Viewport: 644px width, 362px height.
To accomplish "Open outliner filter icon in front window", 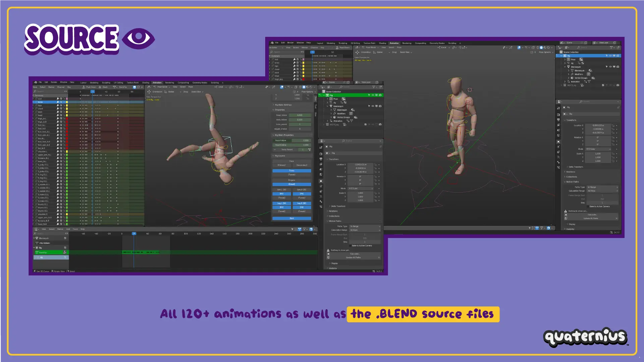I will pyautogui.click(x=374, y=87).
